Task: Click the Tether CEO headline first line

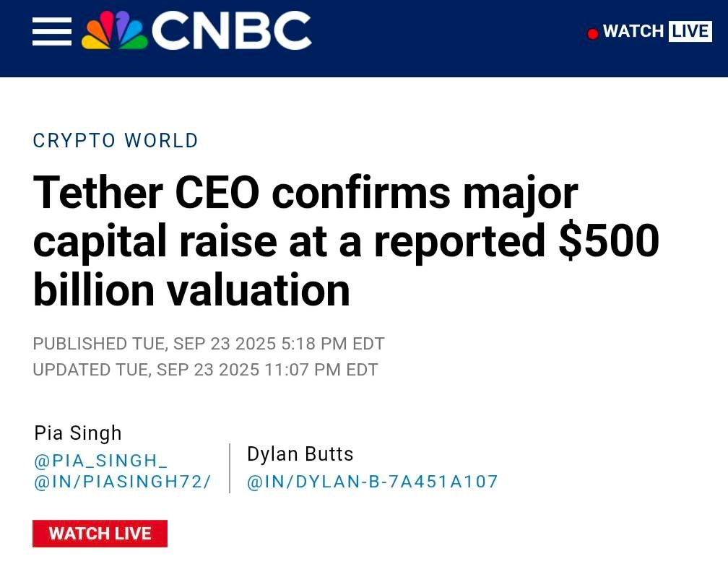Action: click(305, 193)
